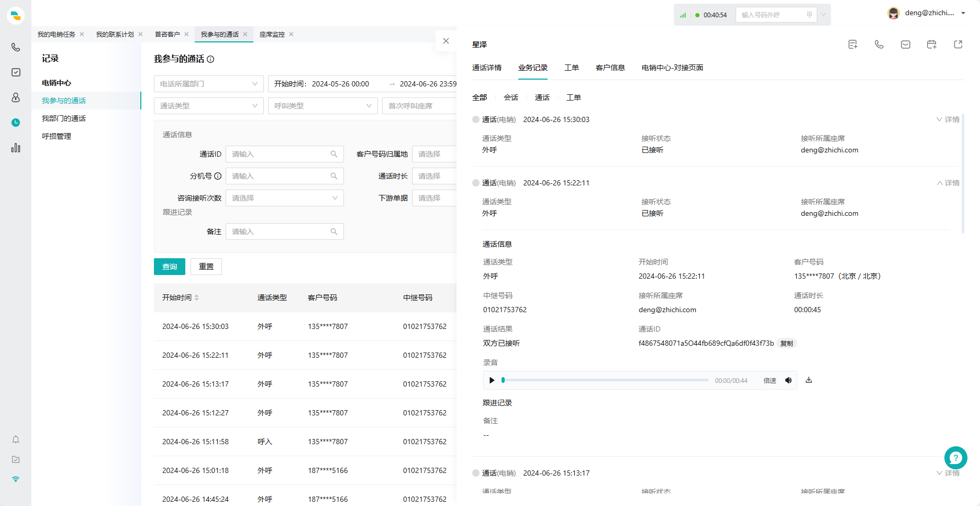Expand details of 15:13:17 call record
Screen dimensions: 980x506
point(948,473)
